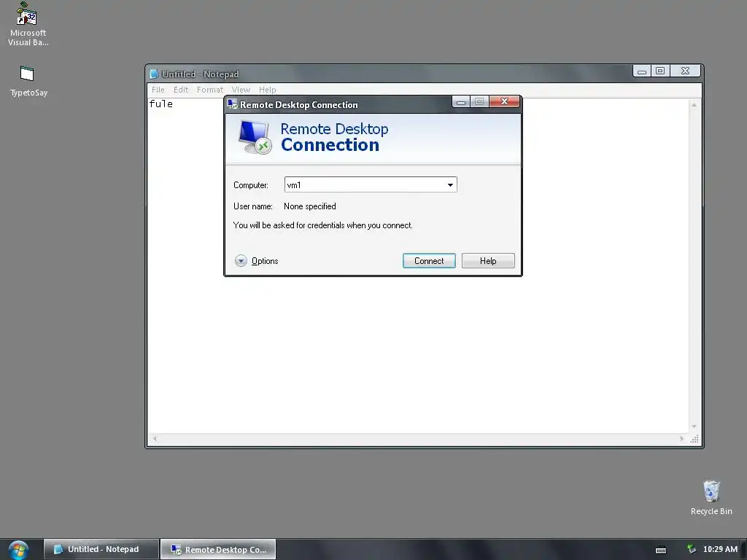Click the Remote Desktop Connection title bar icon
This screenshot has height=560, width=747.
(232, 104)
